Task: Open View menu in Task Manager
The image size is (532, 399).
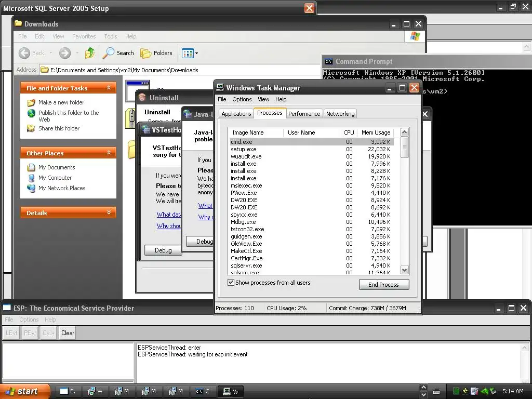Action: [263, 99]
